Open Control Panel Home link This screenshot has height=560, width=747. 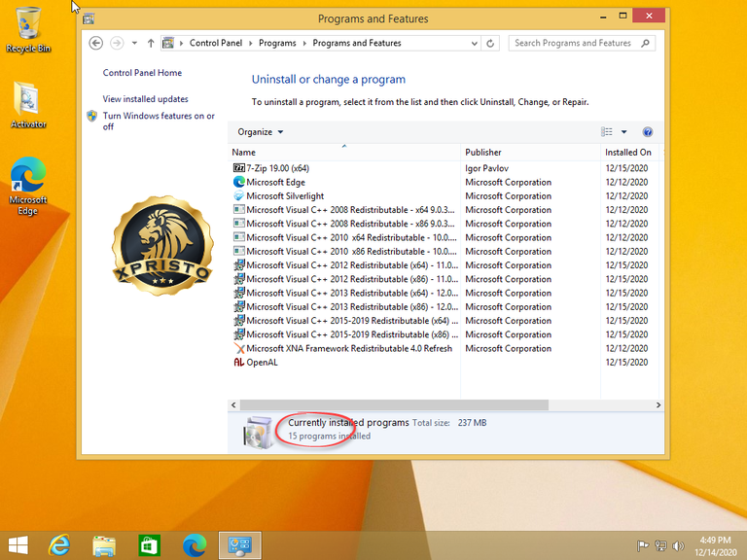click(142, 73)
